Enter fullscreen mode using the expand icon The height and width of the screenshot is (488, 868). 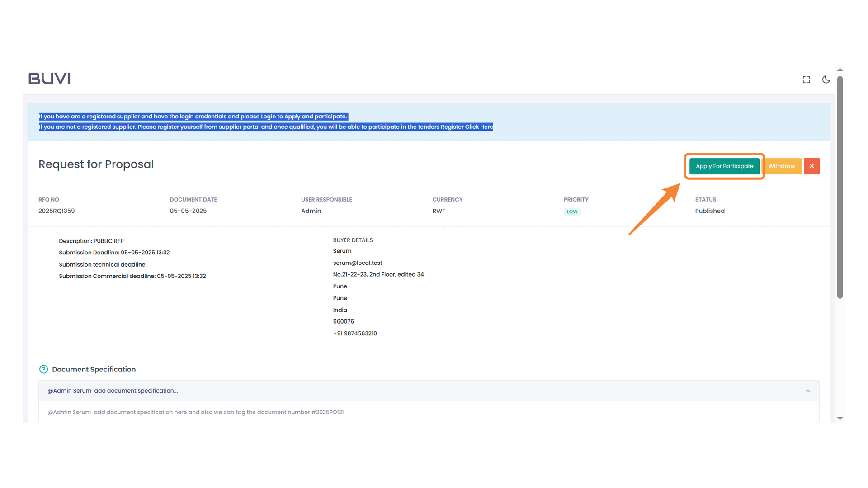click(x=807, y=80)
